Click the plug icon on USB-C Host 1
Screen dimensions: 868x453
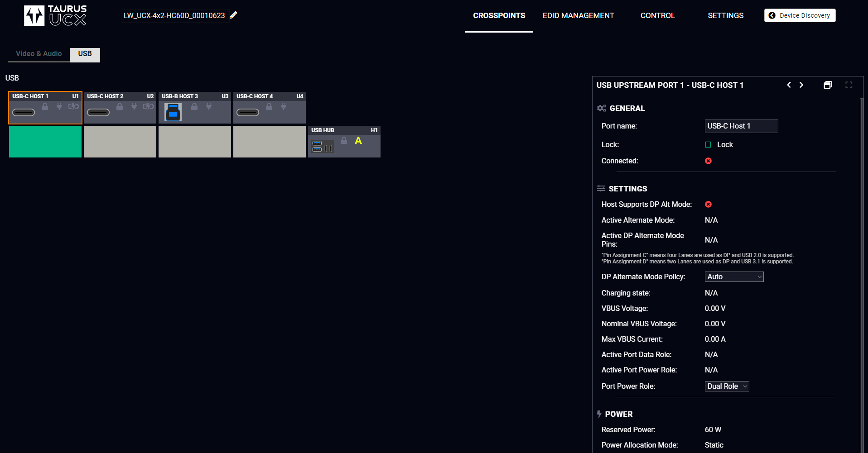coord(59,106)
